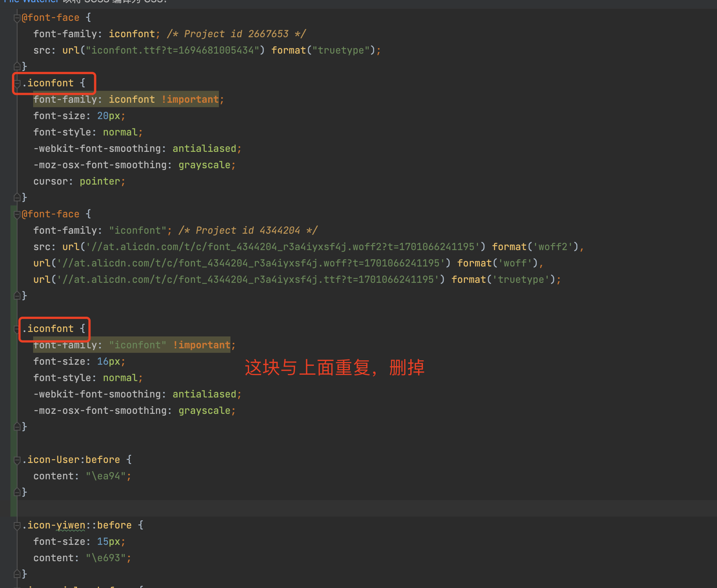Image resolution: width=717 pixels, height=588 pixels.
Task: Place cursor in the Project id 2667653 comment
Action: 236,34
